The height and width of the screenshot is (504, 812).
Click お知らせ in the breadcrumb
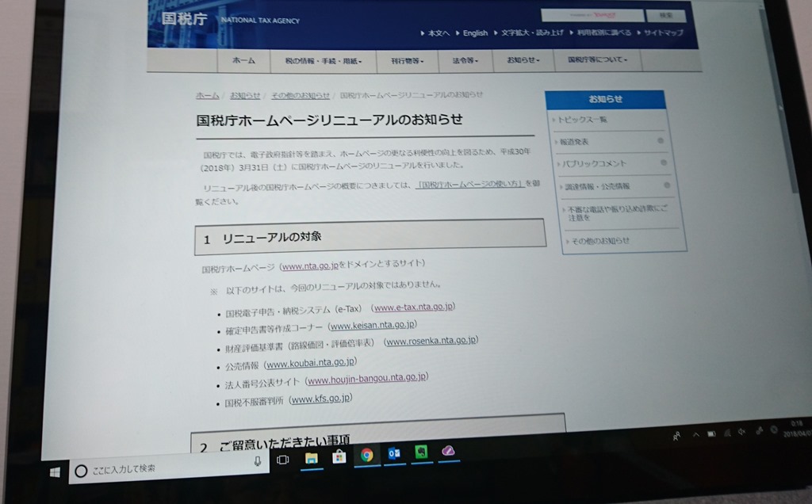tap(245, 95)
